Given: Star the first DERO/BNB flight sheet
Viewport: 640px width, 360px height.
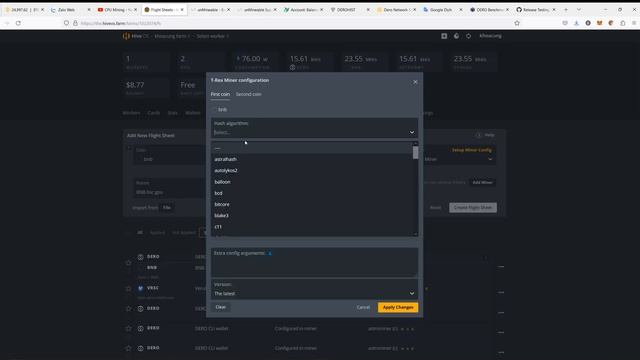Looking at the screenshot, I should [x=129, y=262].
